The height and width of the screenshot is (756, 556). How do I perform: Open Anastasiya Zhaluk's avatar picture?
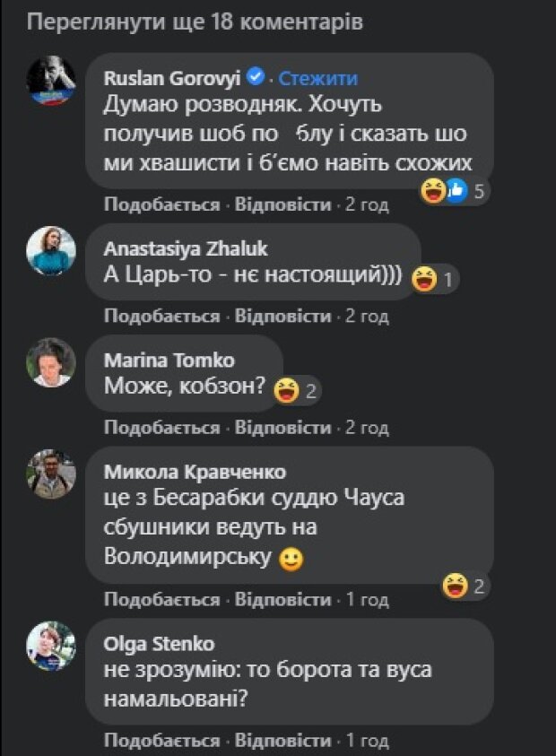(x=51, y=250)
